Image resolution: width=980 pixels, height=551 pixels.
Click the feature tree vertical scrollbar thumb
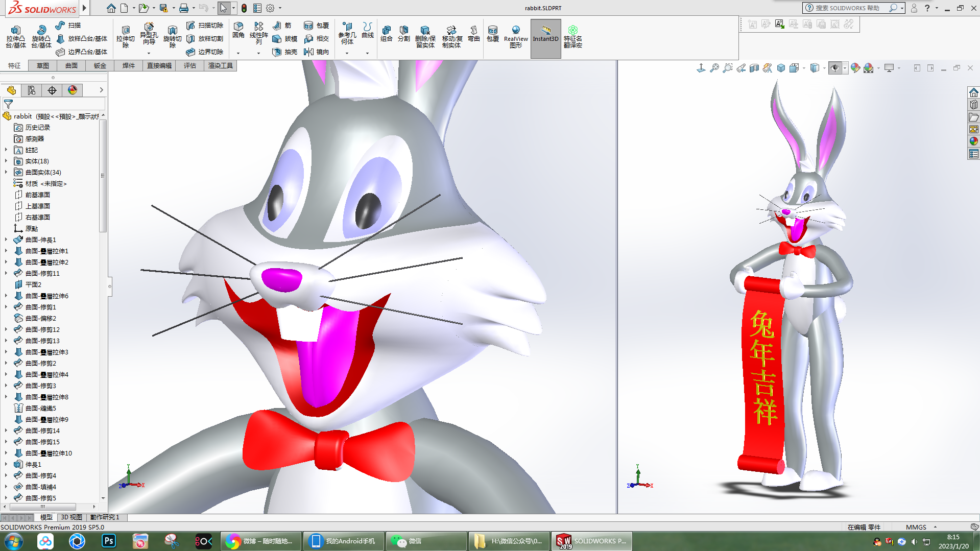[103, 175]
